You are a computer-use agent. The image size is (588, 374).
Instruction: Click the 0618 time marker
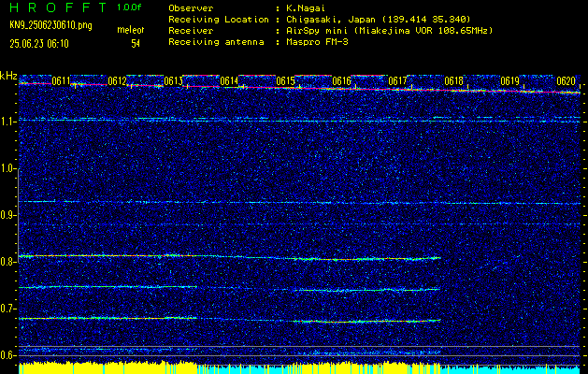click(453, 81)
